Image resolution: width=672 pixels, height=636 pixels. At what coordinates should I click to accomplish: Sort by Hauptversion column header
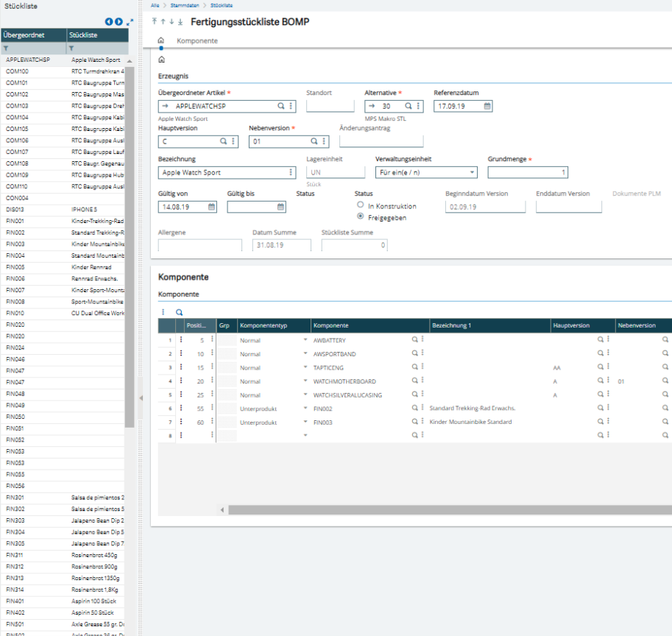click(x=583, y=325)
